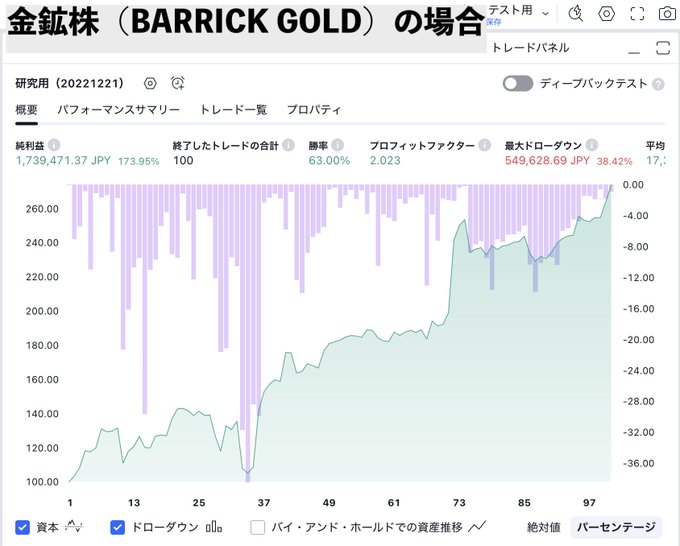Uncheck the ドローダウン checkbox
Screen dimensions: 680x546
point(118,528)
